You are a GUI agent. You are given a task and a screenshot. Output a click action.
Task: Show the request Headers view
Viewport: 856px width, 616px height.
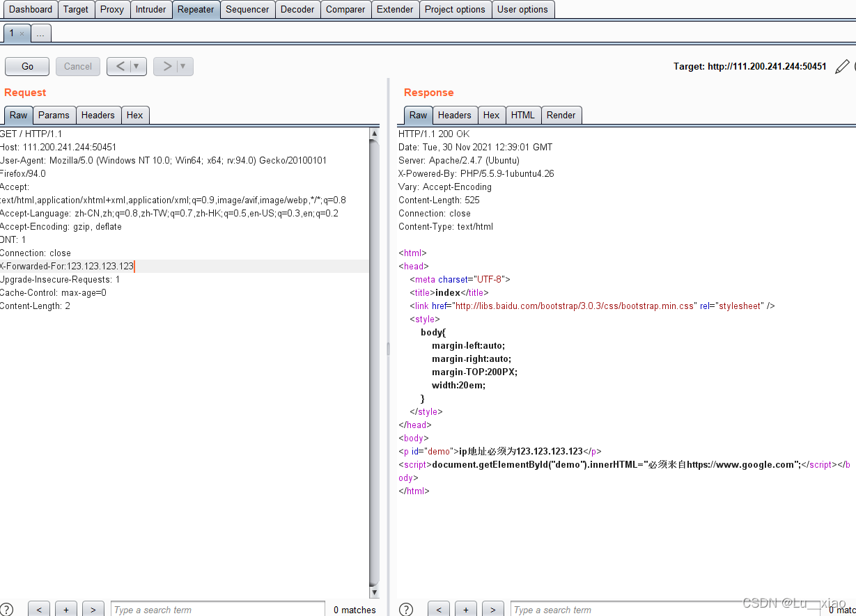click(x=98, y=115)
